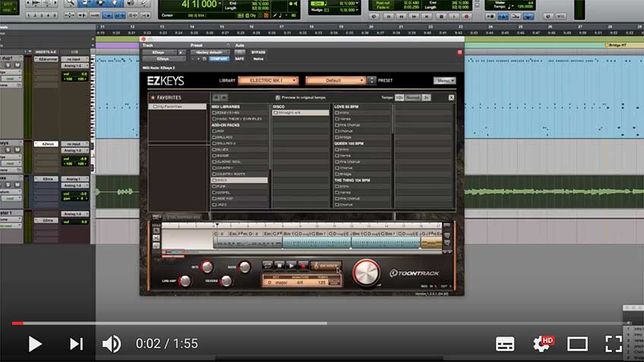Adjust the EZkeys LINE-AMP knob
644x362 pixels.
point(185,281)
